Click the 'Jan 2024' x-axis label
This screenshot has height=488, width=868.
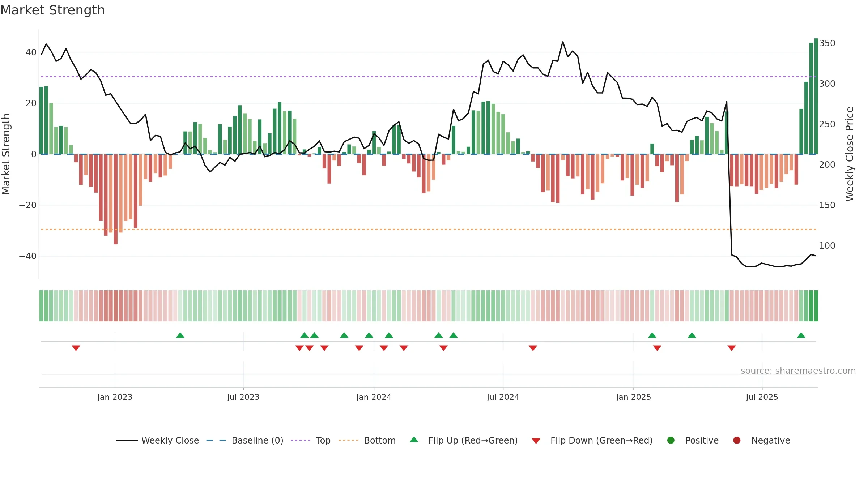coord(374,397)
